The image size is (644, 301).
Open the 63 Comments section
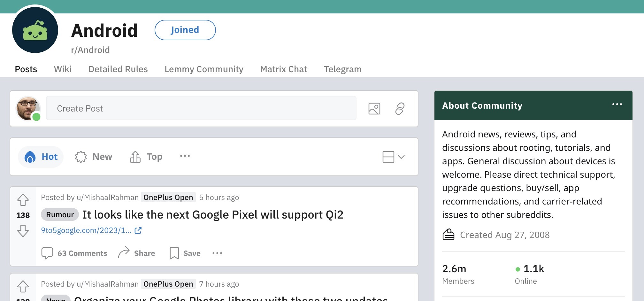click(74, 253)
